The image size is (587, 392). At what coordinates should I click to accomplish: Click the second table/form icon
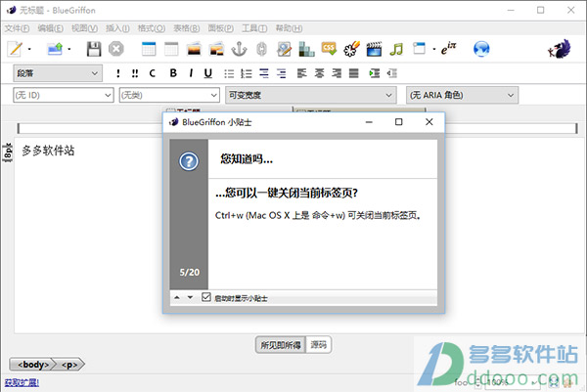171,49
